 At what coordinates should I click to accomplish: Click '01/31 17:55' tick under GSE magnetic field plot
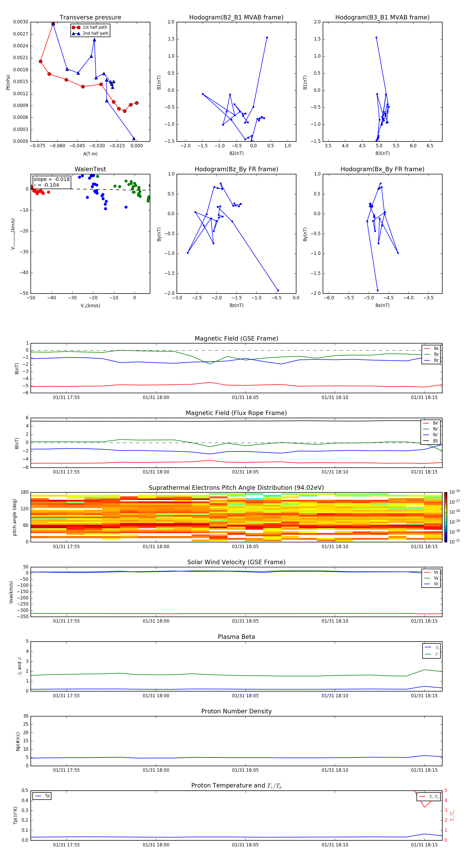[x=66, y=397]
